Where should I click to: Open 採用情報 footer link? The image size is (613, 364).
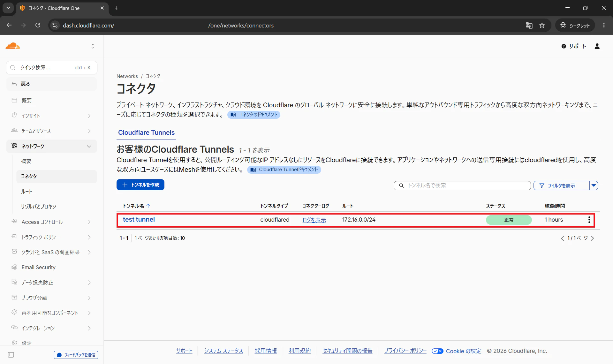click(x=266, y=351)
